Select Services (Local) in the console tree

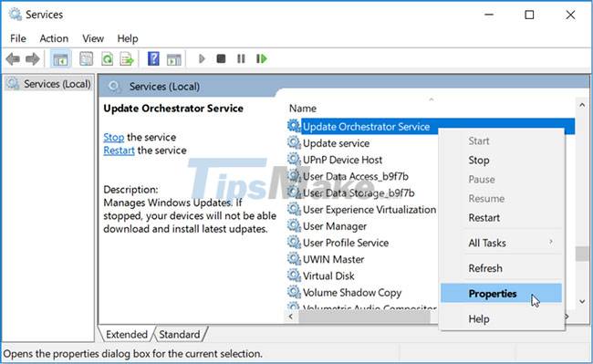(x=49, y=84)
